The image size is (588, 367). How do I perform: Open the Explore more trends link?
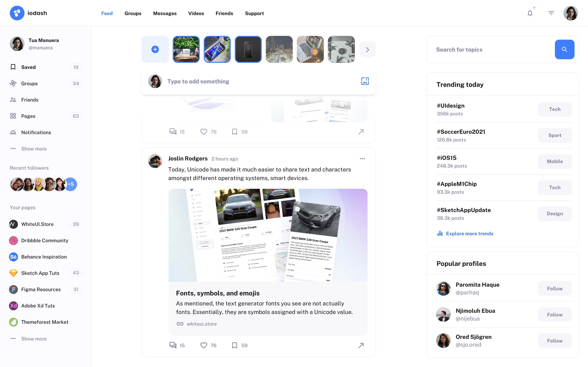pyautogui.click(x=469, y=233)
